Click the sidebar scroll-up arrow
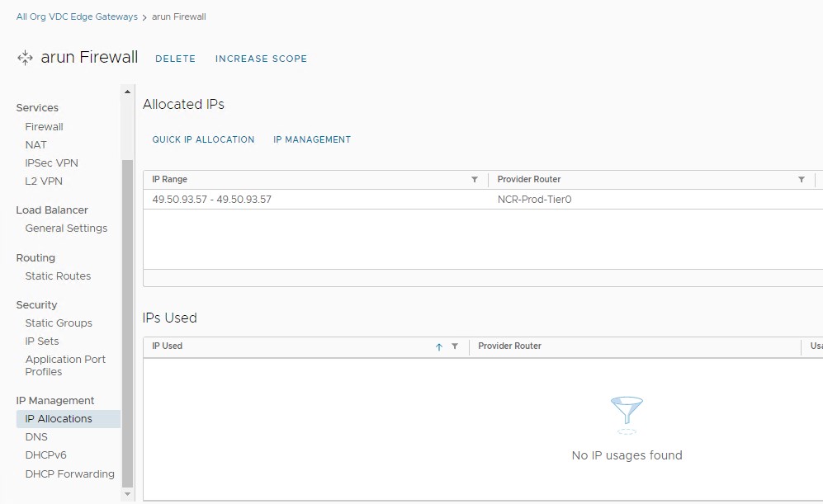This screenshot has width=823, height=504. [129, 91]
